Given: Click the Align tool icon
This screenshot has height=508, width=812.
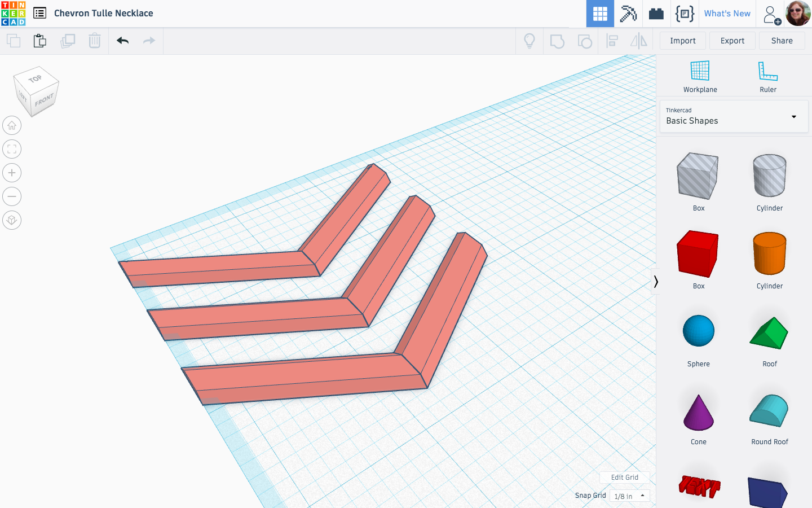Looking at the screenshot, I should pos(612,41).
